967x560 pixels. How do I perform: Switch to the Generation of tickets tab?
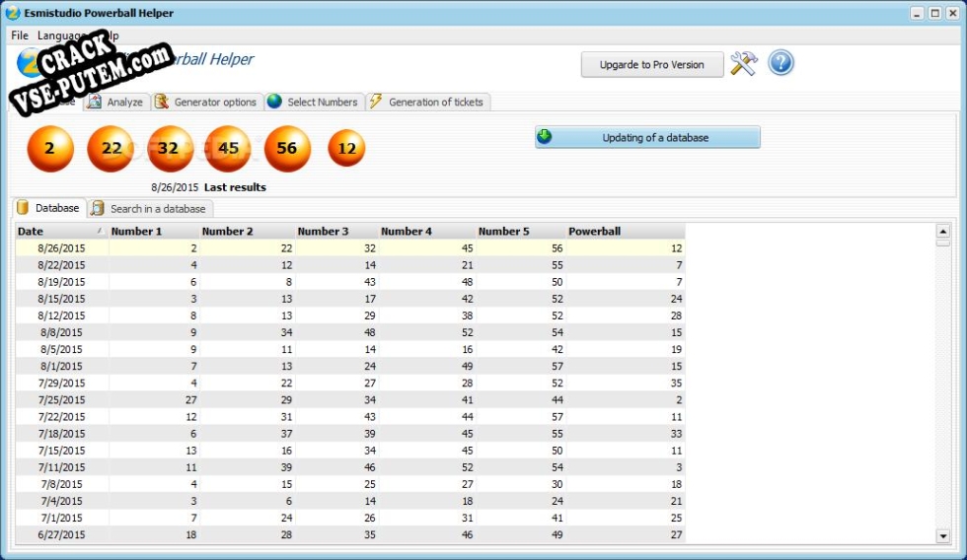428,102
